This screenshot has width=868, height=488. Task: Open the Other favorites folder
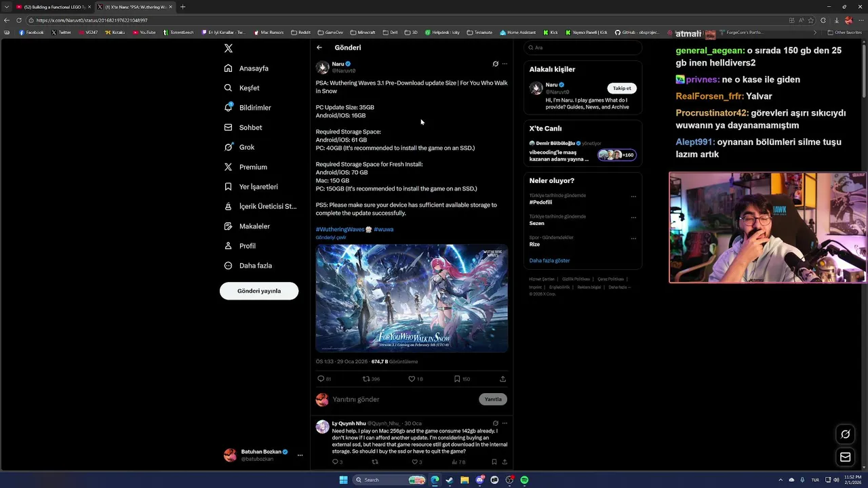(844, 32)
